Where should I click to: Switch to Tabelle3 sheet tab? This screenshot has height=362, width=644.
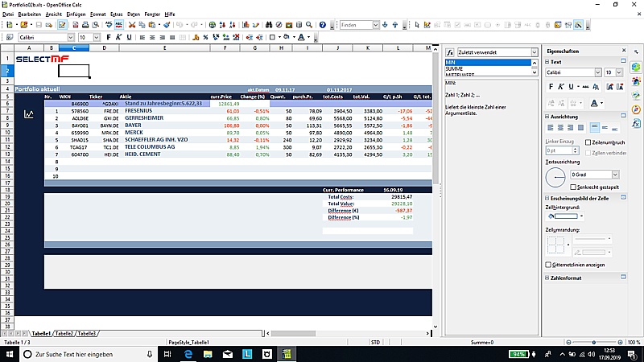click(87, 334)
